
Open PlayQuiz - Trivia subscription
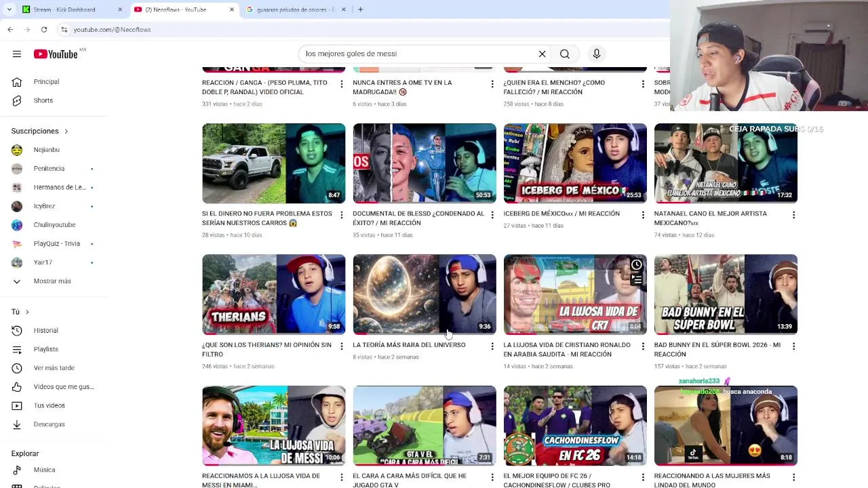coord(56,243)
